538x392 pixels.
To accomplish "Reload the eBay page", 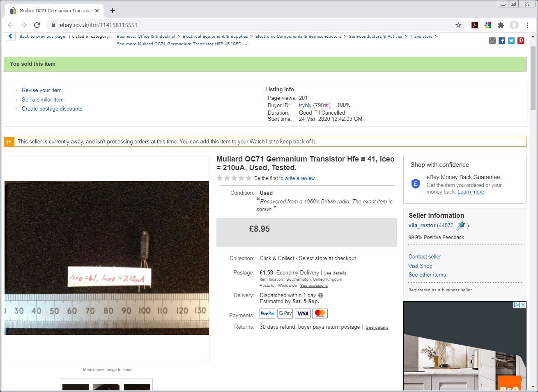I will [x=37, y=25].
